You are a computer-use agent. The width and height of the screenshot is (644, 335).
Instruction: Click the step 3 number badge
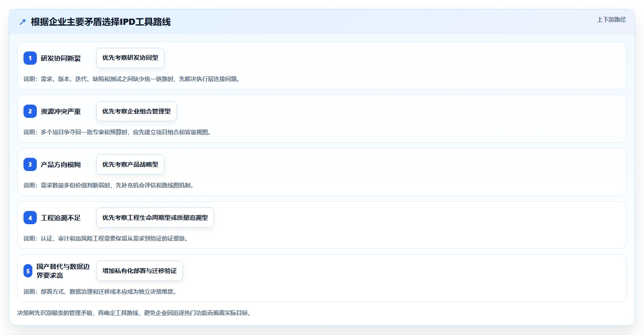click(x=30, y=164)
